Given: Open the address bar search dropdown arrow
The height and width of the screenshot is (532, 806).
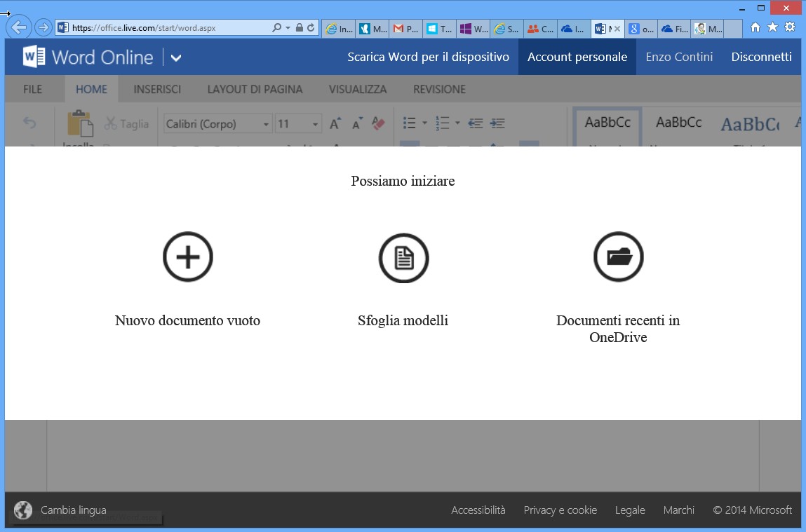Looking at the screenshot, I should click(x=288, y=28).
